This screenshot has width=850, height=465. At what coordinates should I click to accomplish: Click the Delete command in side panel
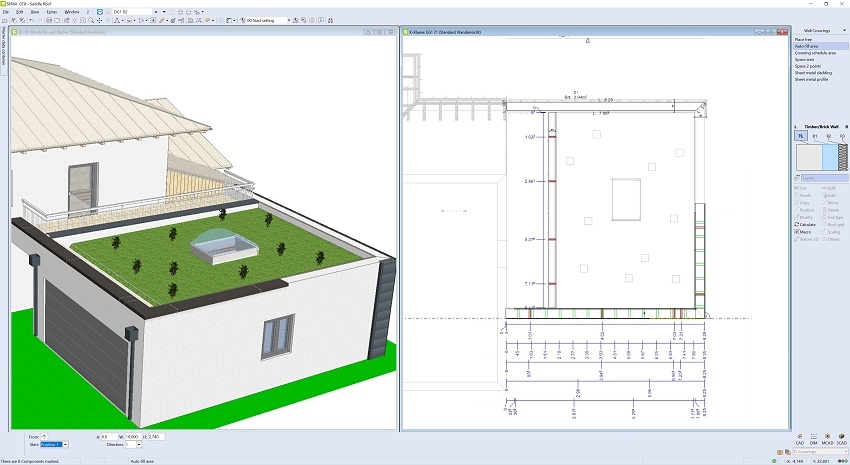coord(831,210)
